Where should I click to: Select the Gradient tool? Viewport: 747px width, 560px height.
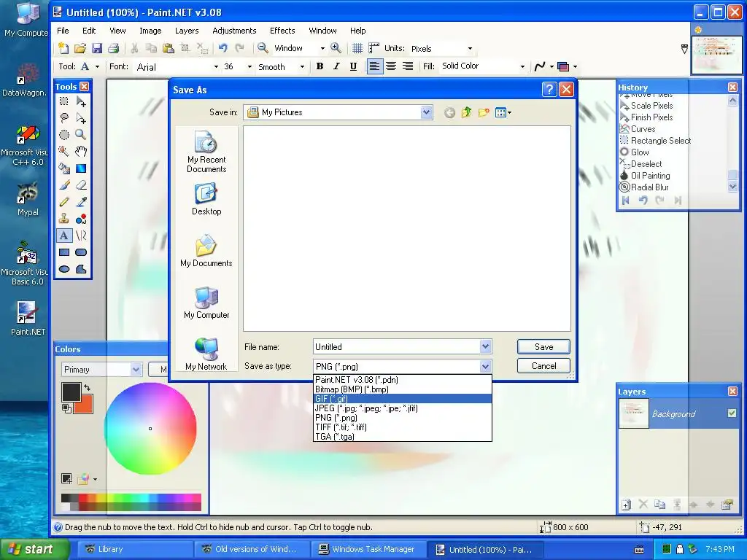(81, 168)
